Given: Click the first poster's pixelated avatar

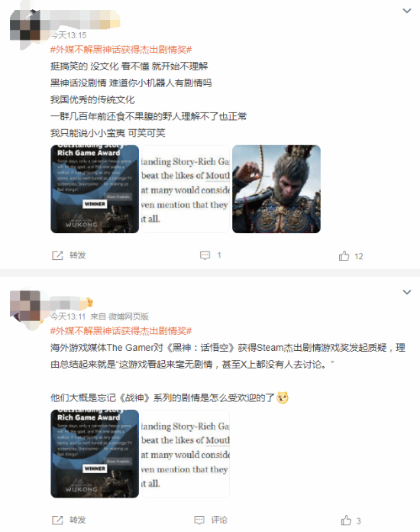Looking at the screenshot, I should [x=25, y=26].
